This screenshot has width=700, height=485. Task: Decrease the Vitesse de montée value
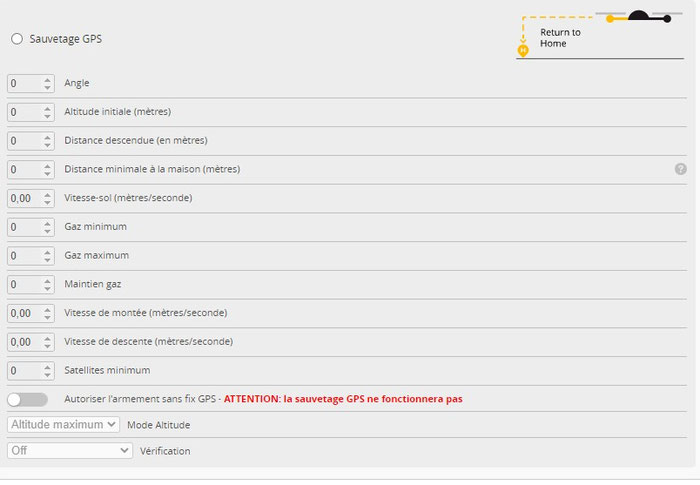pos(47,317)
